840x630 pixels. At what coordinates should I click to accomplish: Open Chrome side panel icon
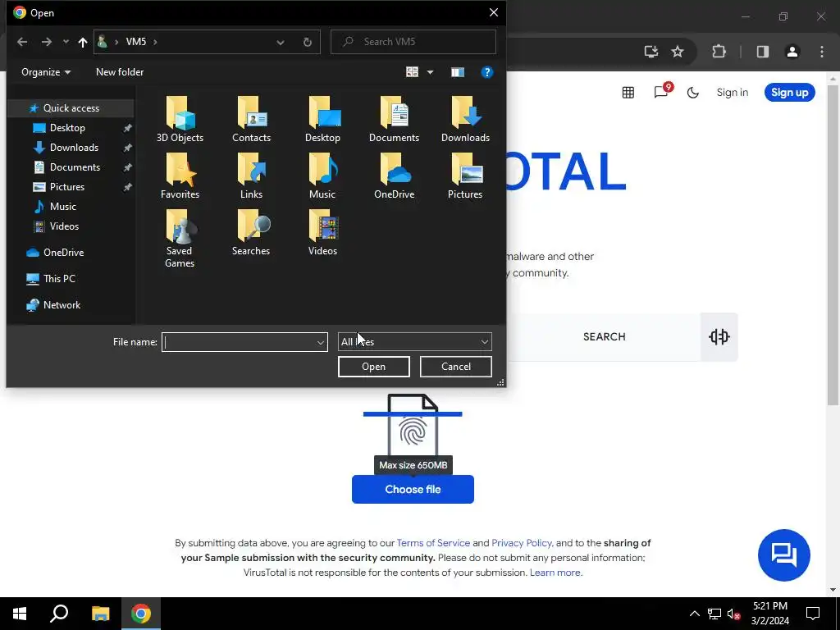(x=763, y=52)
